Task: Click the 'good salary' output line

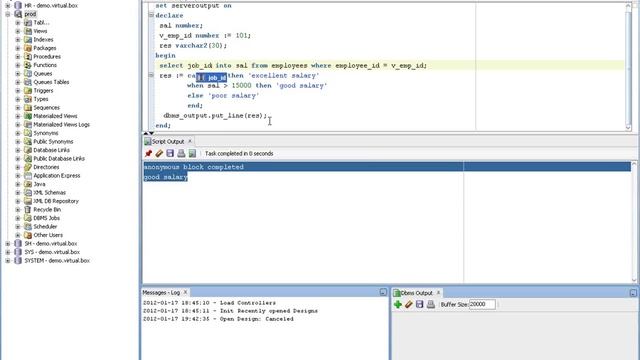Action: click(x=165, y=177)
